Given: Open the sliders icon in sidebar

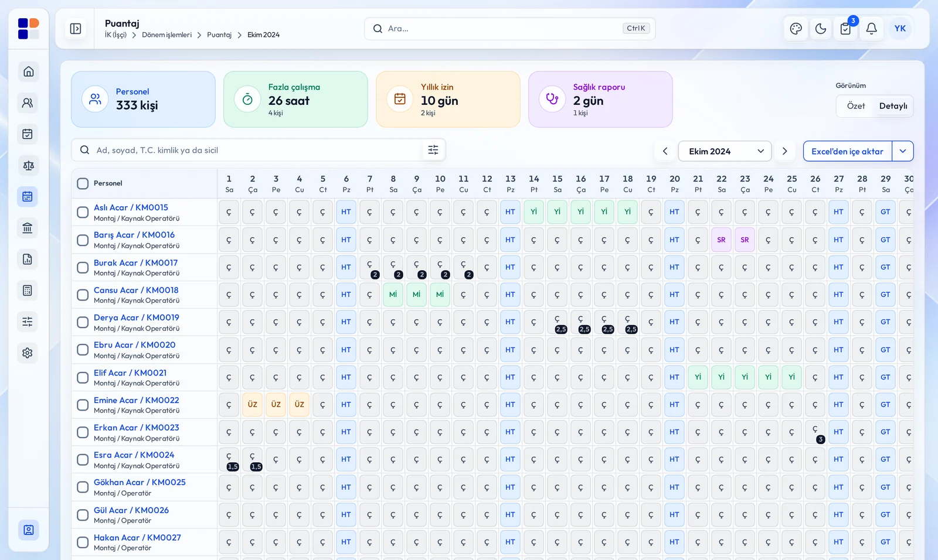Looking at the screenshot, I should pos(28,322).
